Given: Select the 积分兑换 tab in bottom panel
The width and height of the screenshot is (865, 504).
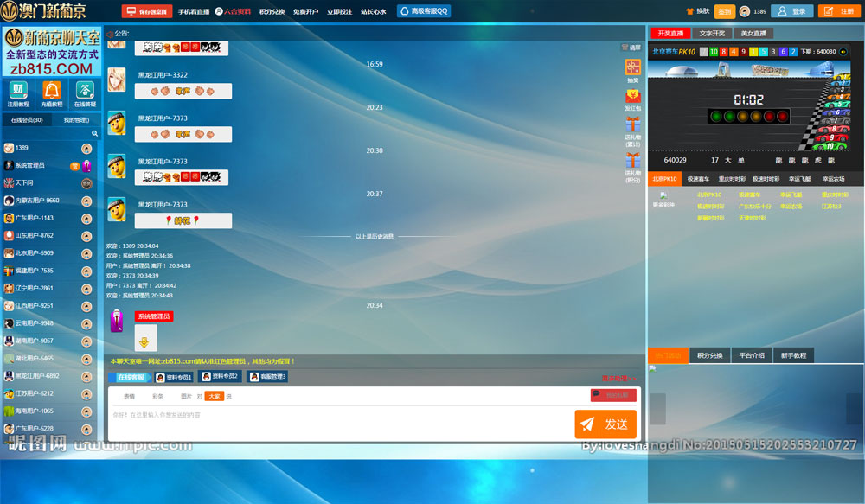Looking at the screenshot, I should [x=709, y=355].
